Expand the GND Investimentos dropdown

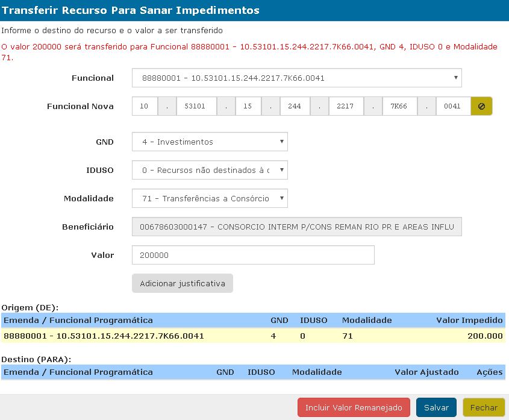tap(210, 142)
